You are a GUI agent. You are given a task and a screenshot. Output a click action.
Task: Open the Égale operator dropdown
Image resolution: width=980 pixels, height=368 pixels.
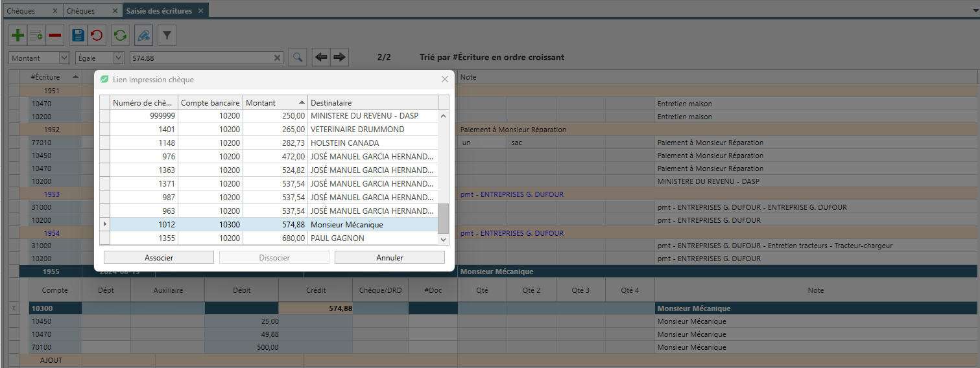pyautogui.click(x=119, y=58)
